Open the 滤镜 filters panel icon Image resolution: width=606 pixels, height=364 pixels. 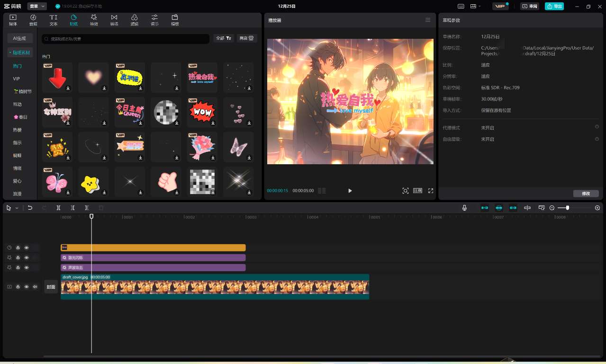pos(135,20)
